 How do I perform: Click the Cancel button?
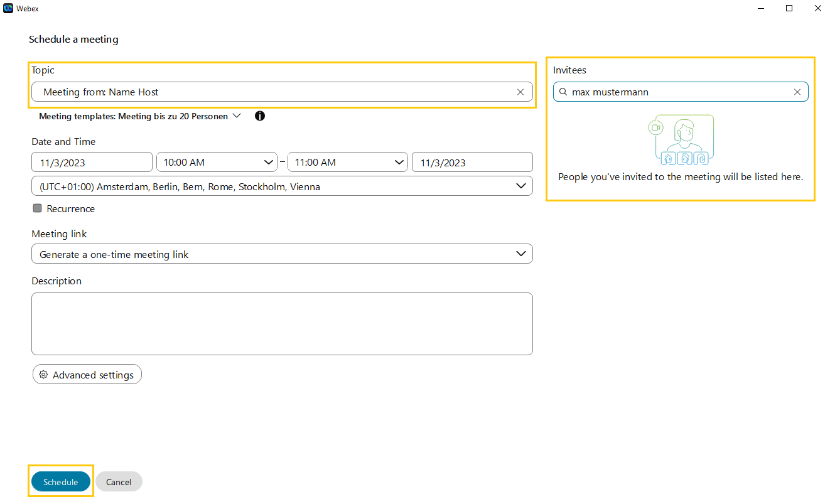point(119,482)
